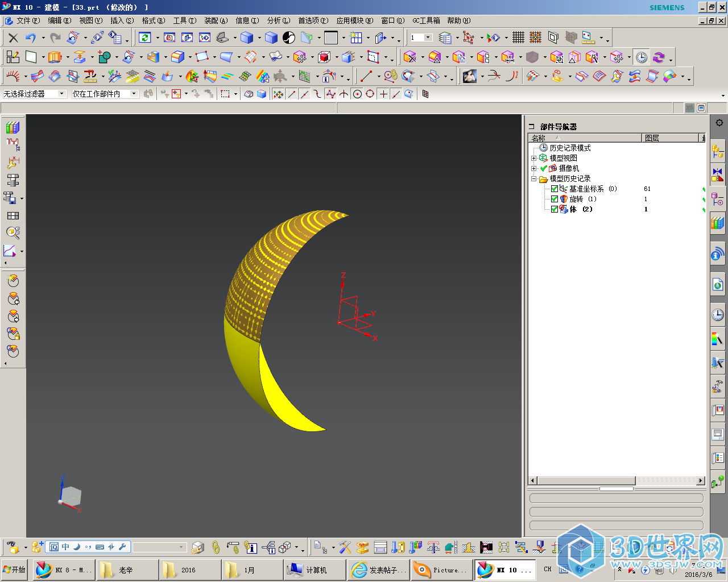Click the black-and-white sphere face analysis icon
The width and height of the screenshot is (728, 582).
click(289, 38)
